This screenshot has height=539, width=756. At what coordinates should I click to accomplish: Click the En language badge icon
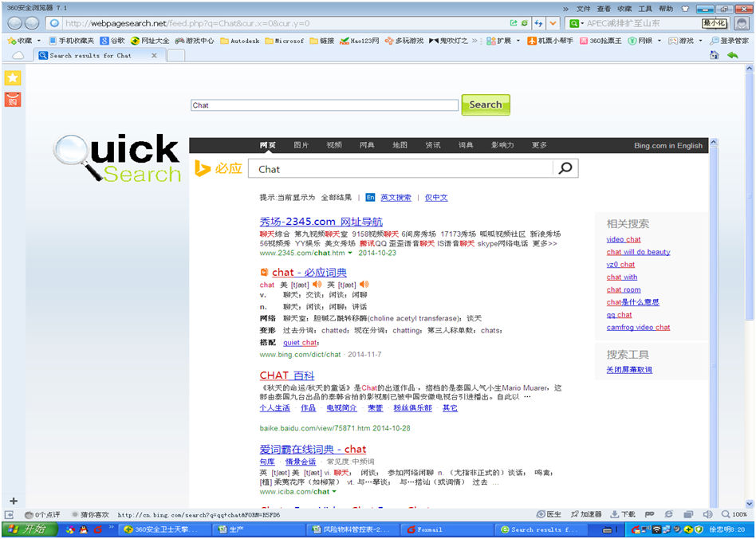[370, 197]
